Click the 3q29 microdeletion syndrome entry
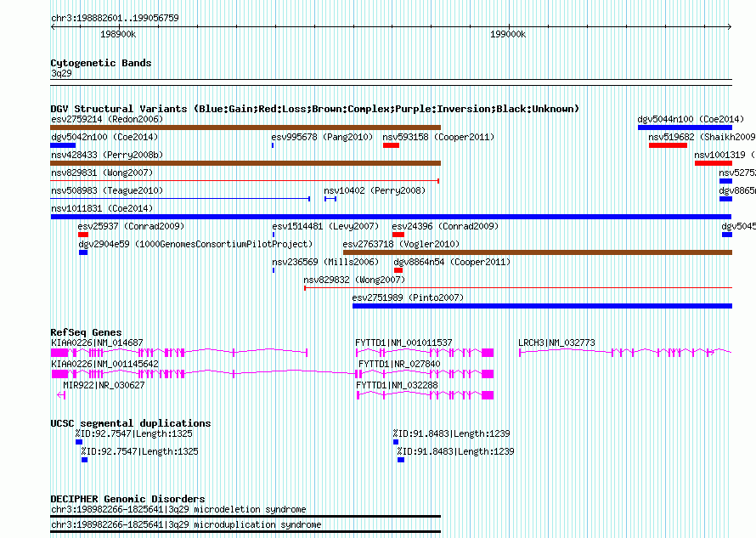This screenshot has height=538, width=756. [x=245, y=511]
